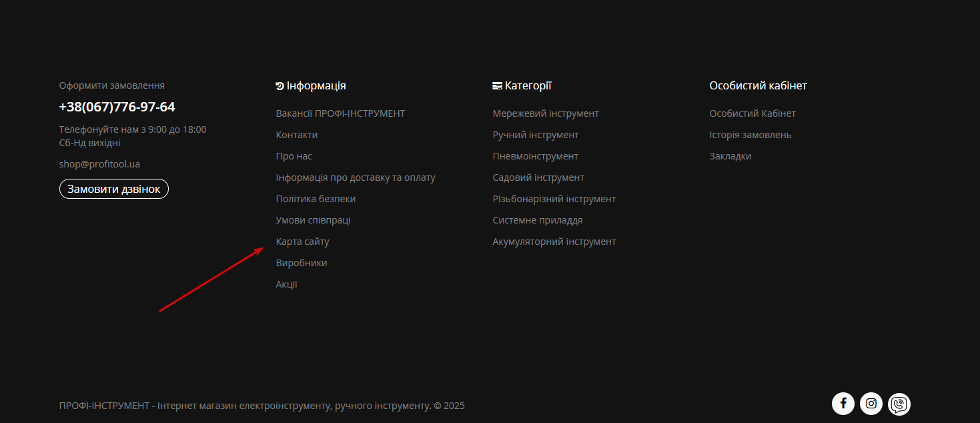Email shop@profitool.ua
This screenshot has height=423, width=980.
pos(99,164)
